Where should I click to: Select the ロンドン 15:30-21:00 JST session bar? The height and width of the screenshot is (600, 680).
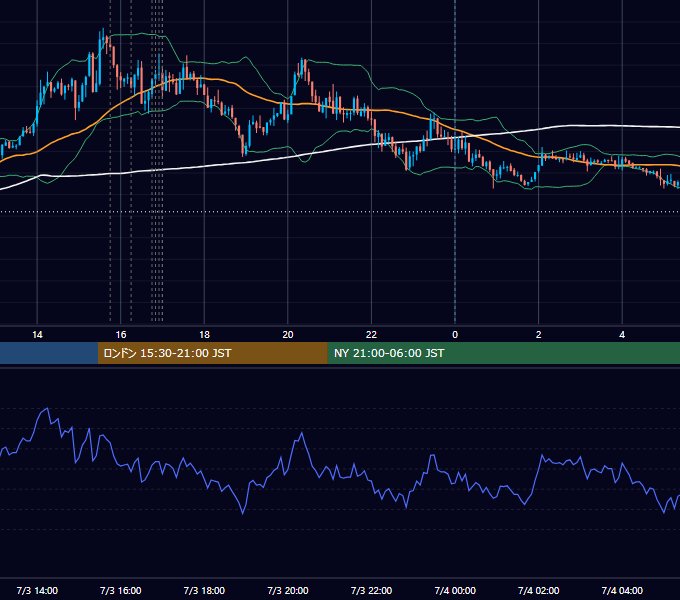point(212,353)
